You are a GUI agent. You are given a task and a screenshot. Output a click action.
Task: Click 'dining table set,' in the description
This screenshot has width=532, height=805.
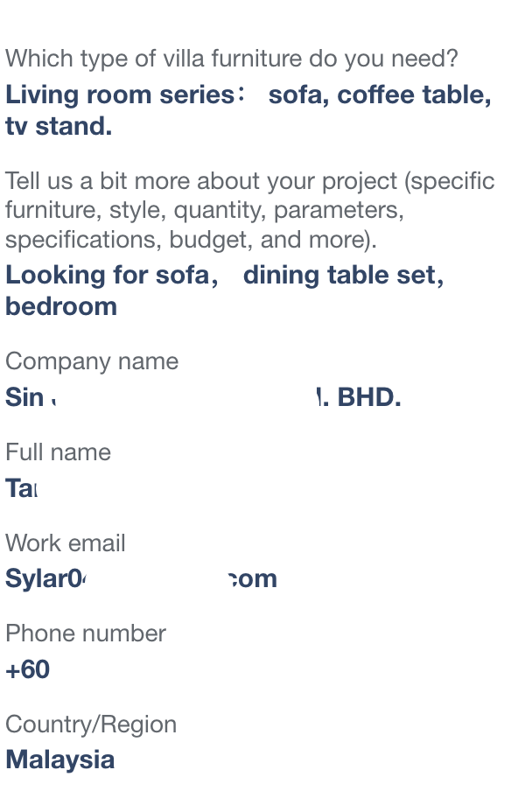pyautogui.click(x=344, y=275)
